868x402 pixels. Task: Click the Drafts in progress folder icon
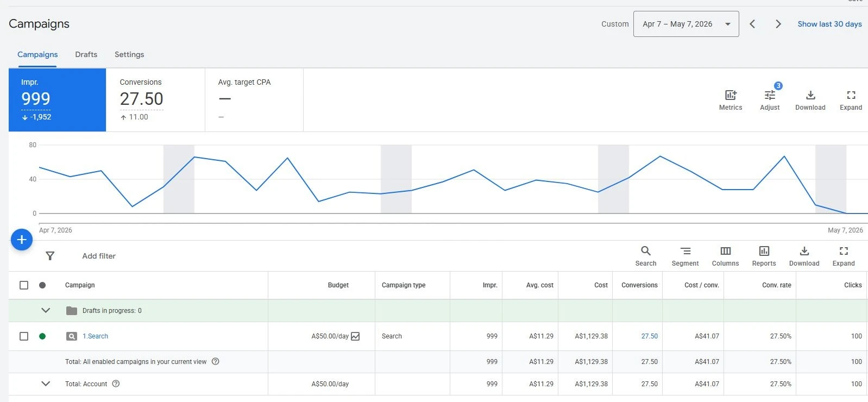(x=72, y=311)
